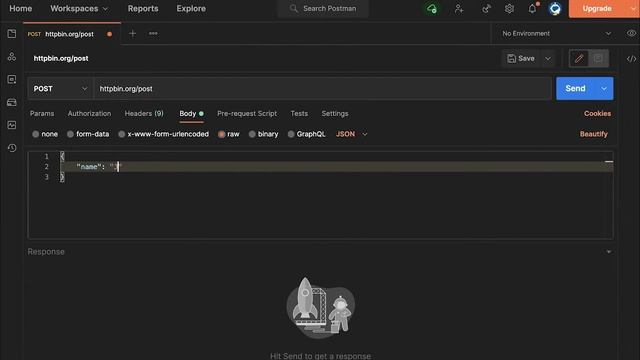Expand the Upgrade button arrow
This screenshot has height=360, width=640.
(633, 9)
